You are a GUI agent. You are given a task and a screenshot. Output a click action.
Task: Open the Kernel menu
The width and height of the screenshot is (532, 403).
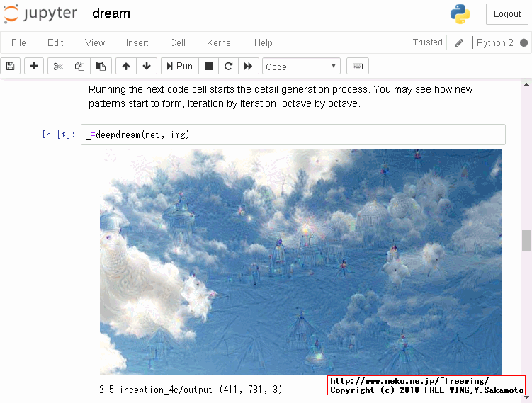point(220,42)
